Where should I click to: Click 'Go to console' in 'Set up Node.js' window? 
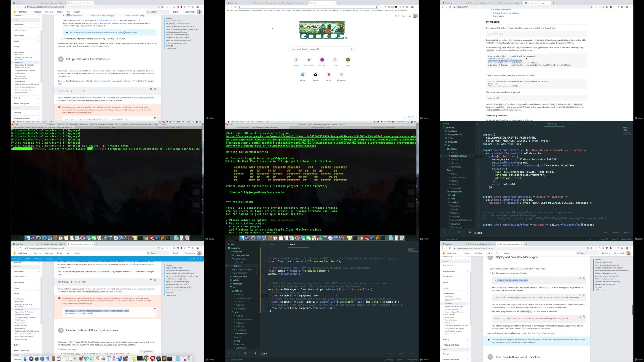tap(190, 12)
